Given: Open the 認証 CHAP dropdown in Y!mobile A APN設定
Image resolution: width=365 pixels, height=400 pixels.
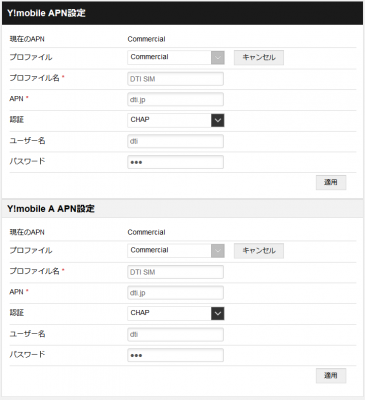Looking at the screenshot, I should click(176, 313).
